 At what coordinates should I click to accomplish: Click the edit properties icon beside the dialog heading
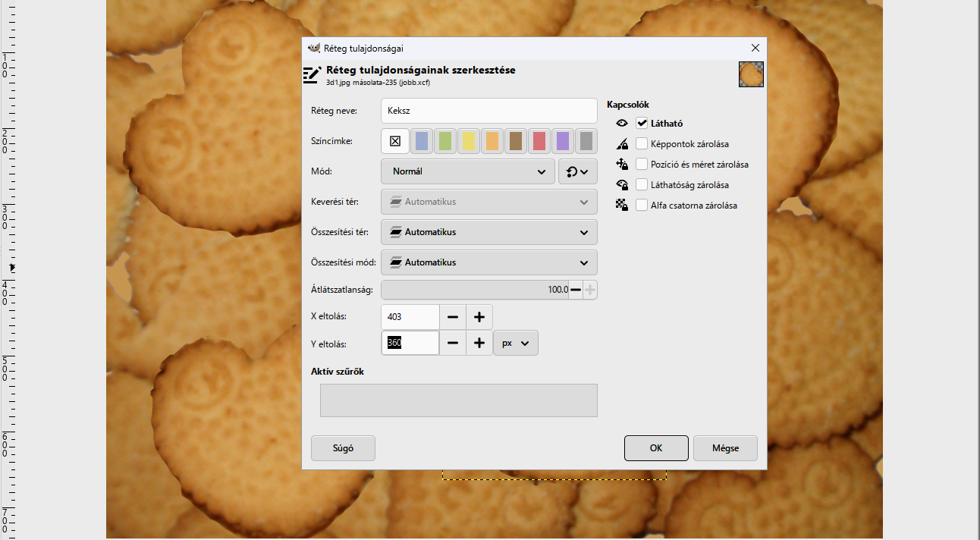pos(312,74)
